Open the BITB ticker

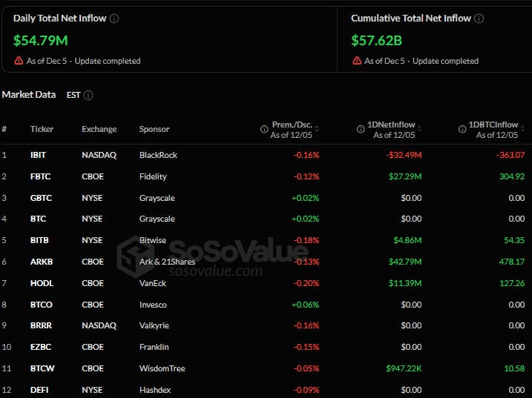(x=39, y=240)
